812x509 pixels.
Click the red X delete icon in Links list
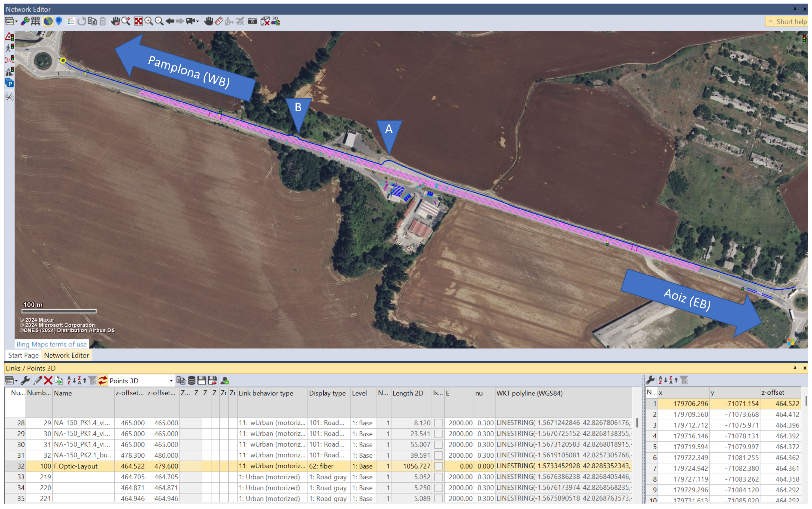pyautogui.click(x=48, y=381)
